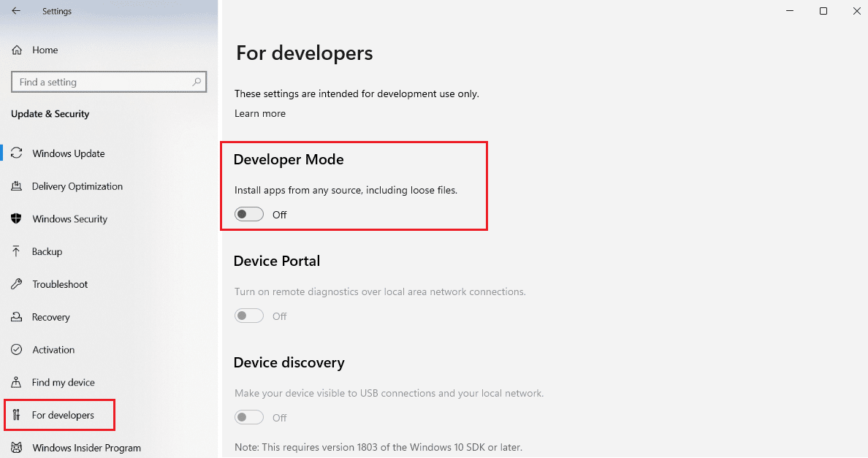Viewport: 868px width, 458px height.
Task: Minimize the Settings window
Action: 790,11
